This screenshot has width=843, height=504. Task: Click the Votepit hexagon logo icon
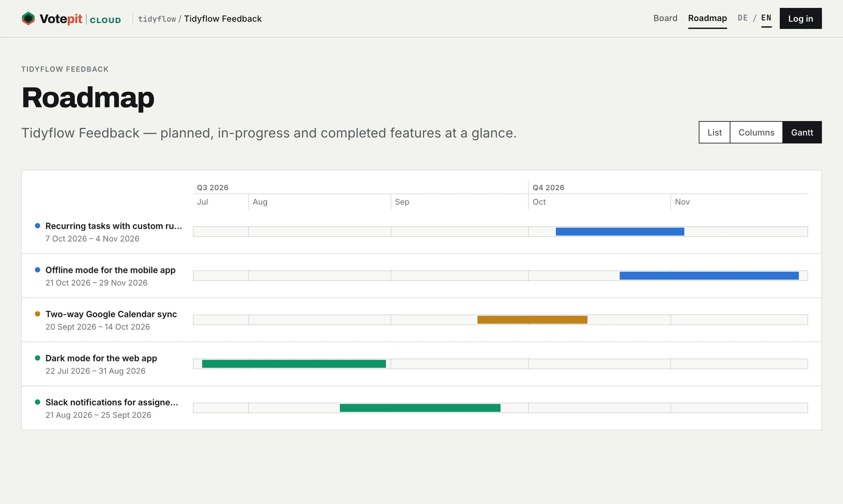point(28,19)
